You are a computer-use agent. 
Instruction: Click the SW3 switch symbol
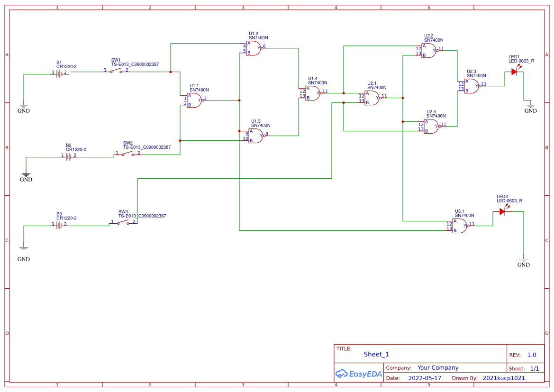[x=123, y=222]
